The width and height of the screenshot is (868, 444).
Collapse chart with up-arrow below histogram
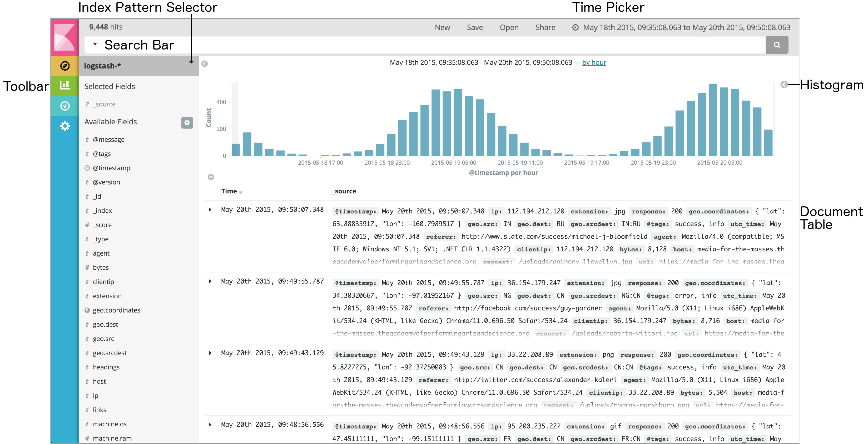coord(211,177)
